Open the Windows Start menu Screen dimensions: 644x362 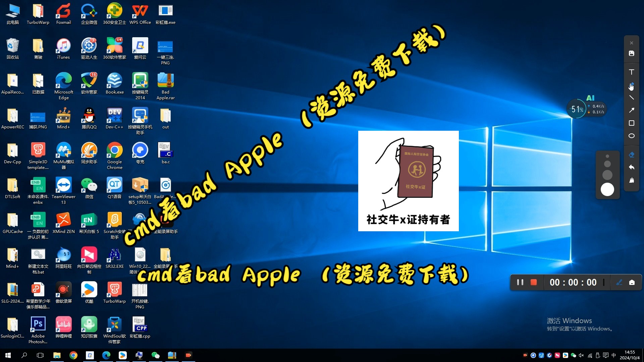point(8,355)
